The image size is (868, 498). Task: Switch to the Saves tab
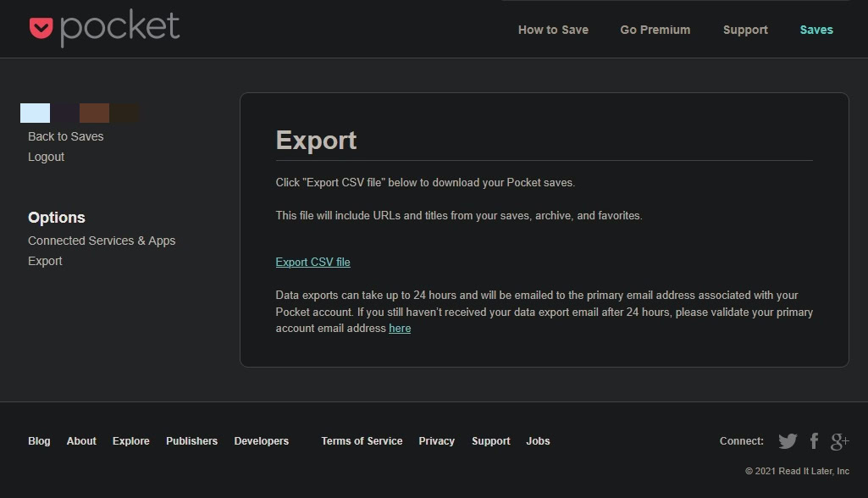pos(816,30)
